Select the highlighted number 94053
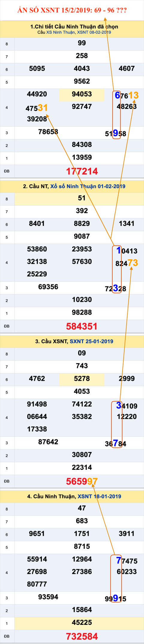 pyautogui.click(x=82, y=94)
